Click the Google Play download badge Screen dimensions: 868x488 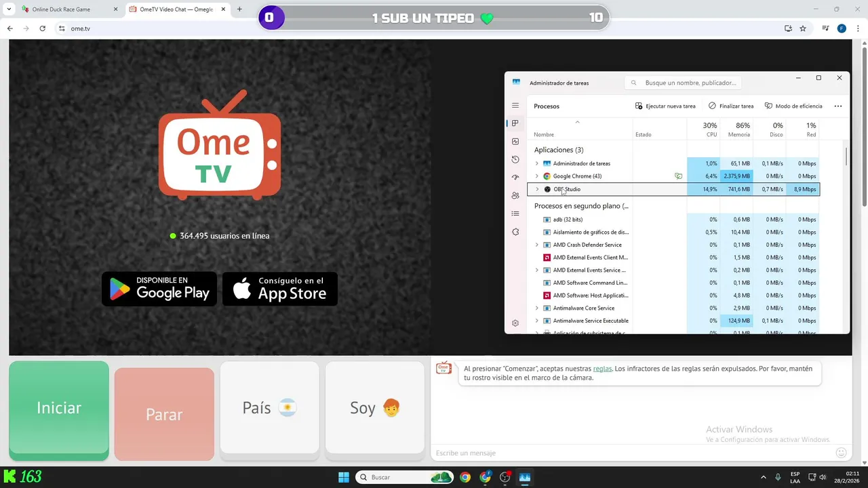[x=159, y=289]
